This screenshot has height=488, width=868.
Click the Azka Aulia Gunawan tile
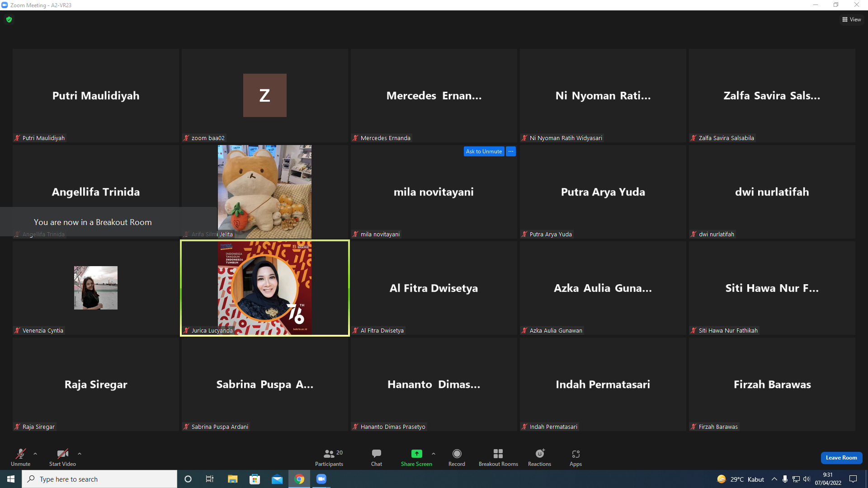click(x=603, y=288)
